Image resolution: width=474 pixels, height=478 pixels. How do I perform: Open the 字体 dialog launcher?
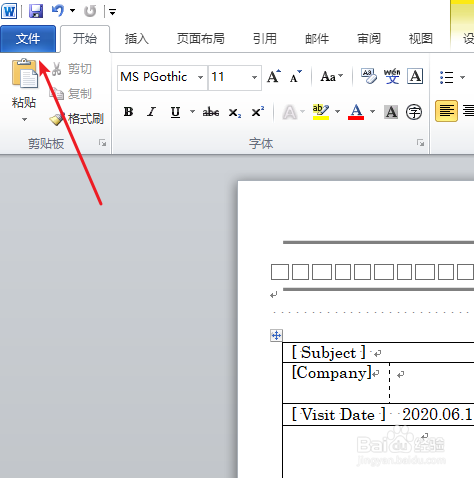pyautogui.click(x=420, y=143)
